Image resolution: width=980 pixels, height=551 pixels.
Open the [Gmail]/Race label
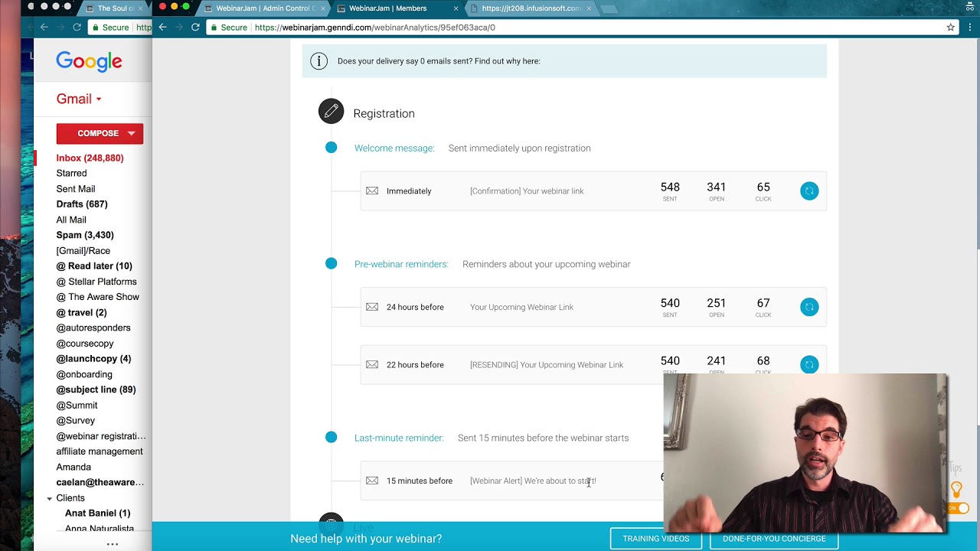pyautogui.click(x=83, y=250)
